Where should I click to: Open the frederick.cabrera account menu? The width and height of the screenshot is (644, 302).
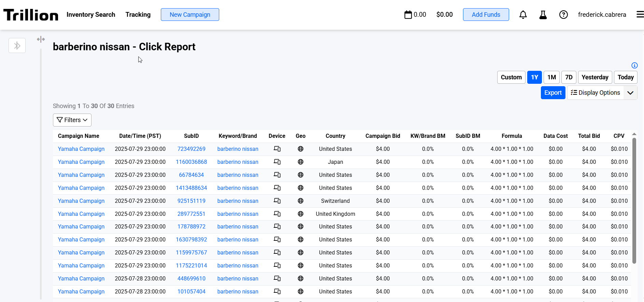pos(602,15)
